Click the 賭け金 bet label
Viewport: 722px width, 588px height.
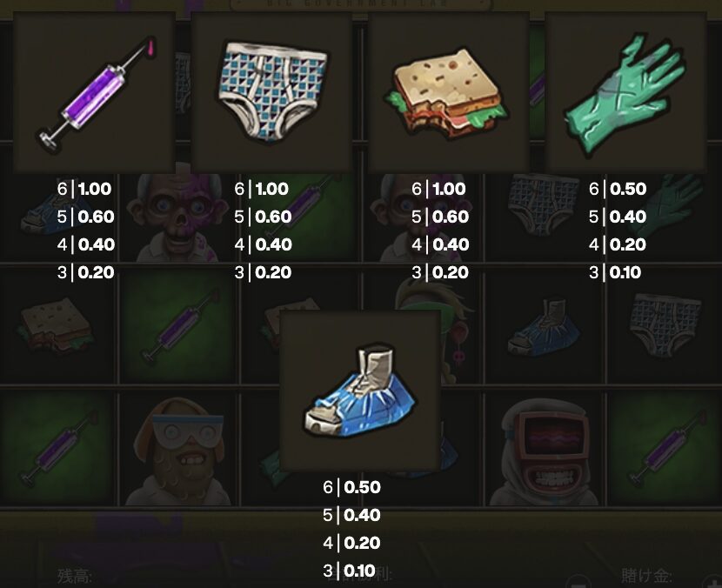(646, 576)
